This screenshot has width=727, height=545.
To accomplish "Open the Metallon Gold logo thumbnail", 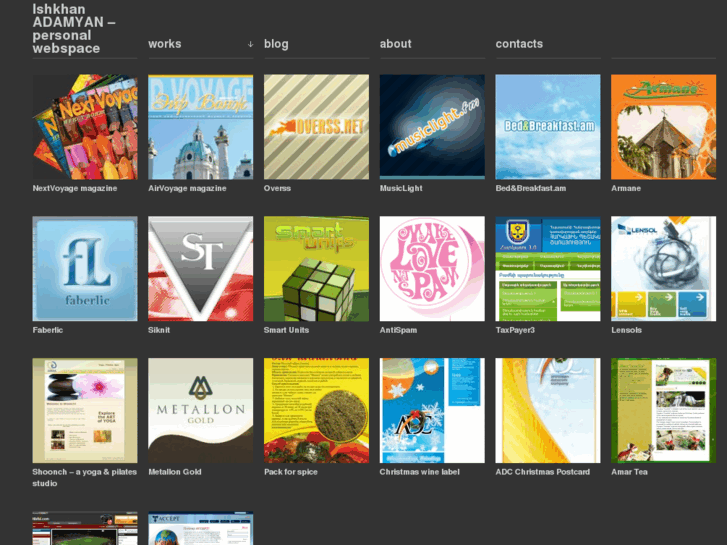I will [201, 410].
